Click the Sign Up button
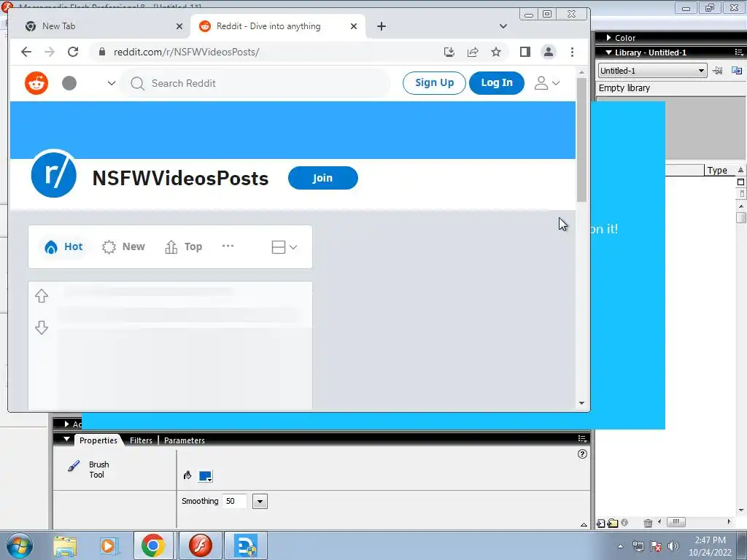This screenshot has height=560, width=747. click(x=434, y=83)
